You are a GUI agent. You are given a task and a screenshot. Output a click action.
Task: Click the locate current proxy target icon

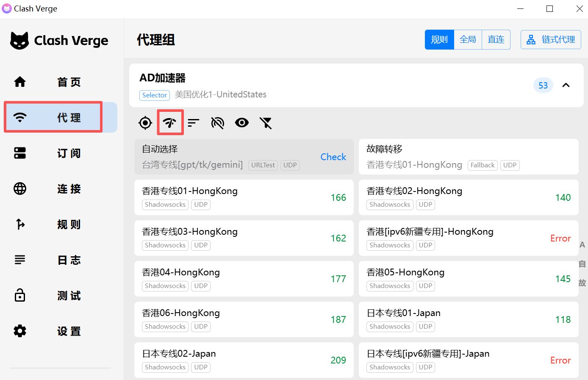(x=145, y=123)
